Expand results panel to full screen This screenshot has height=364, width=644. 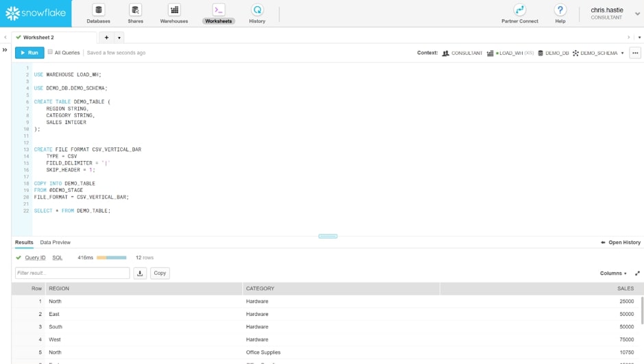point(637,274)
